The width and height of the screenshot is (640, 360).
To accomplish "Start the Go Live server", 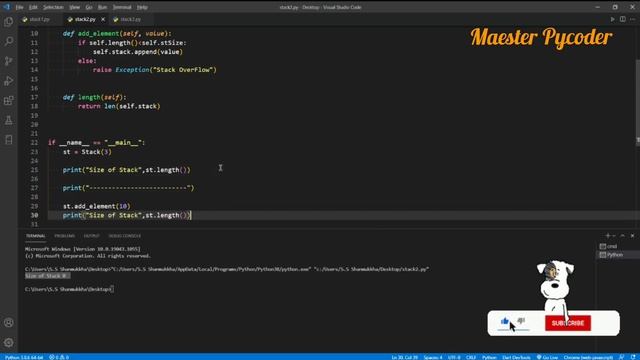I will coord(547,357).
